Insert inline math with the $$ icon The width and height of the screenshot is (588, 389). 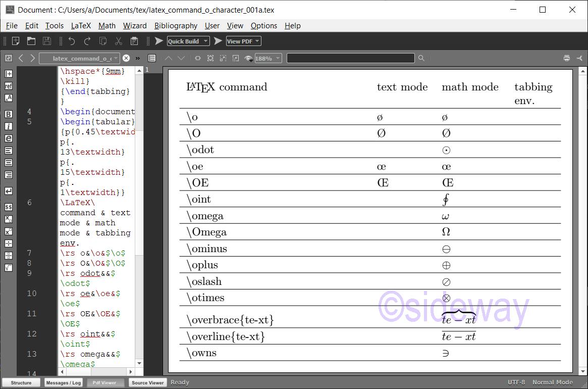(8, 207)
